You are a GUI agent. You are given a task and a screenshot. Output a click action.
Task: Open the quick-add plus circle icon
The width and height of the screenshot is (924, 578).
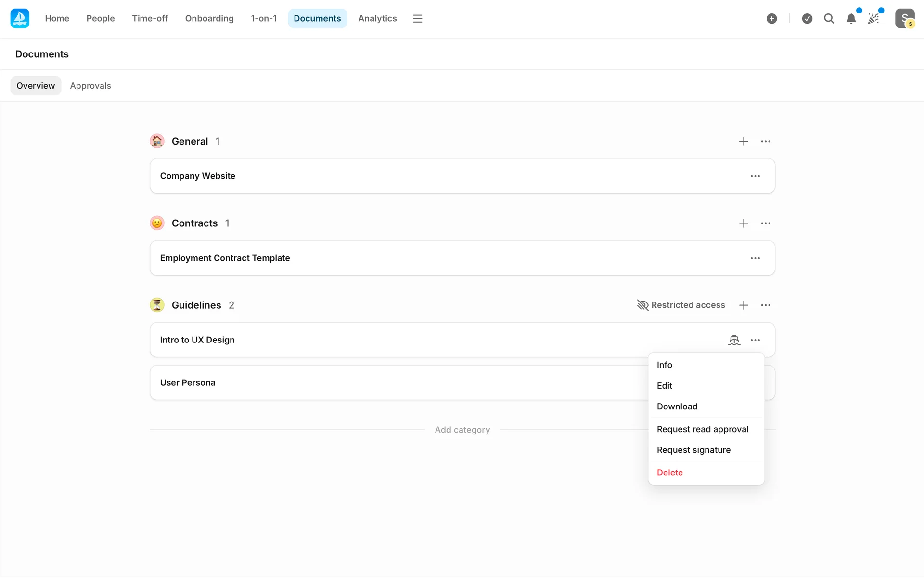pos(771,18)
